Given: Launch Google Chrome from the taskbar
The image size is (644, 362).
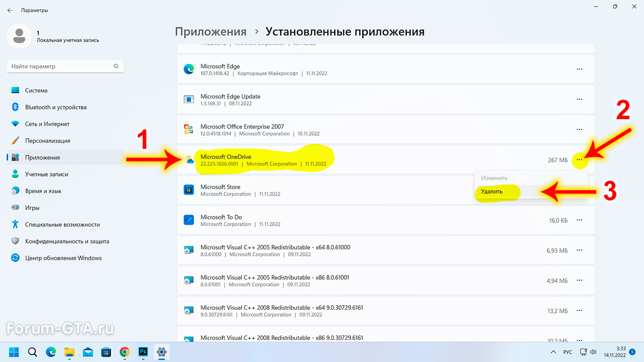Looking at the screenshot, I should pos(124,351).
